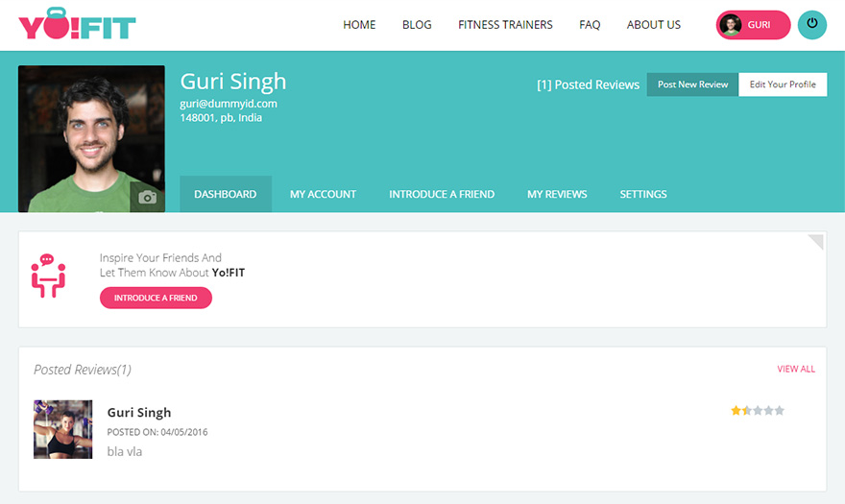Open the Settings tab

[x=643, y=194]
